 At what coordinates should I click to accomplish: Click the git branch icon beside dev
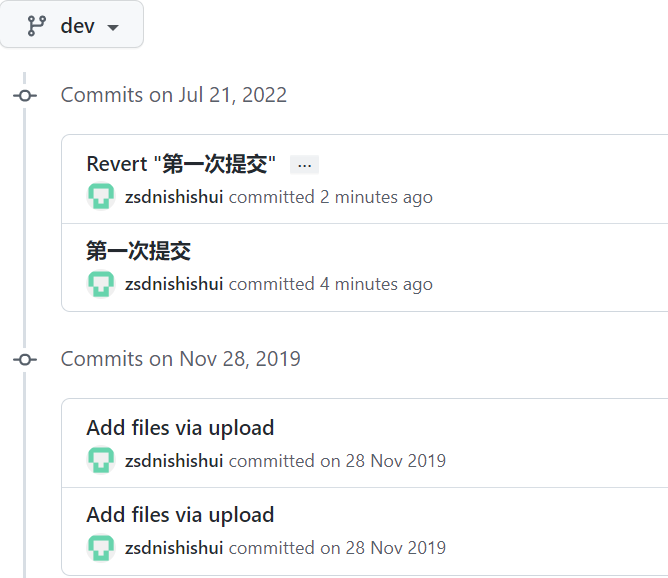click(37, 26)
